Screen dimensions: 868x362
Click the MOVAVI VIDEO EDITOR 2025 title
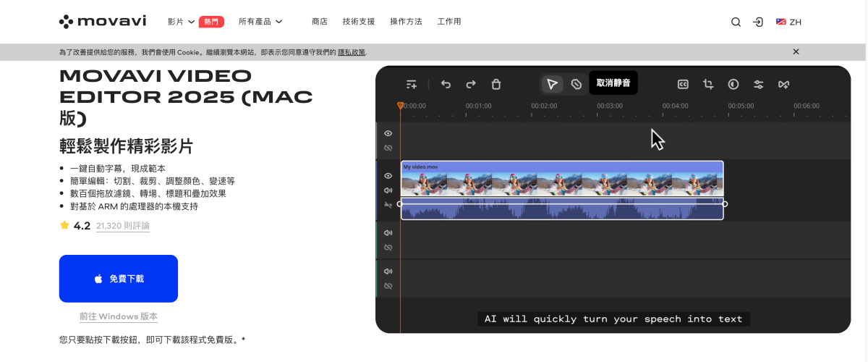(x=186, y=97)
